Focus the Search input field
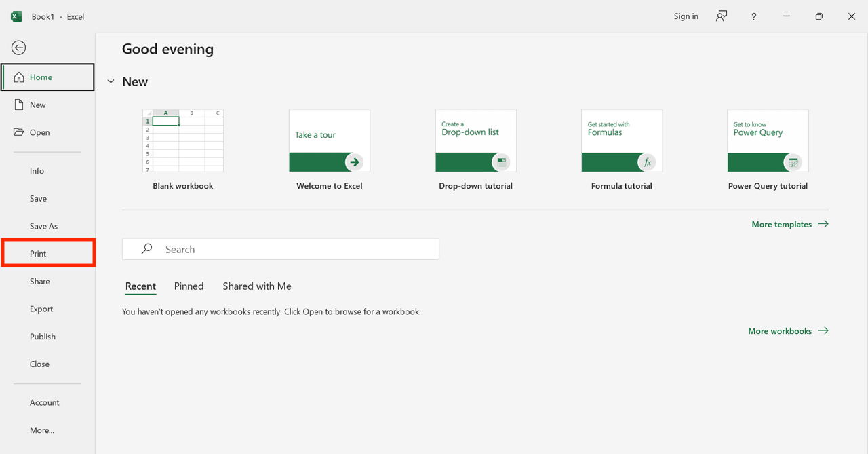The image size is (868, 454). 281,249
